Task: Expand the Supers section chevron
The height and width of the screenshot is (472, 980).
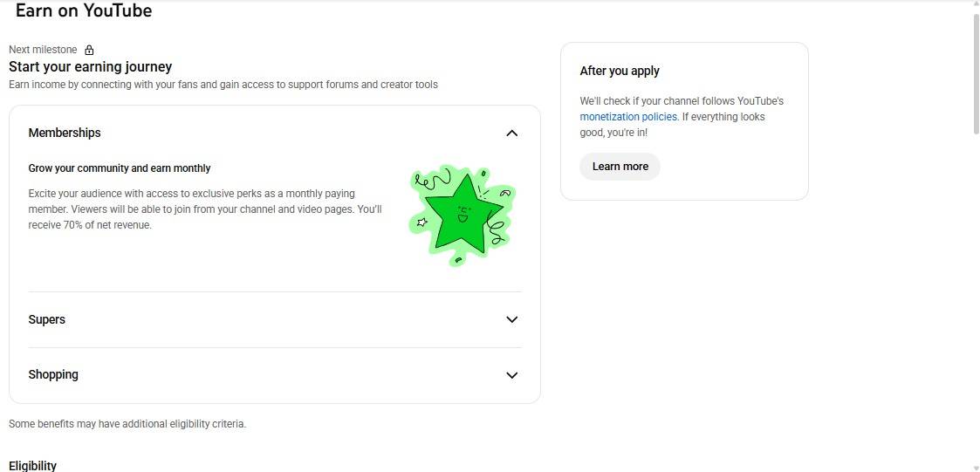Action: coord(512,319)
